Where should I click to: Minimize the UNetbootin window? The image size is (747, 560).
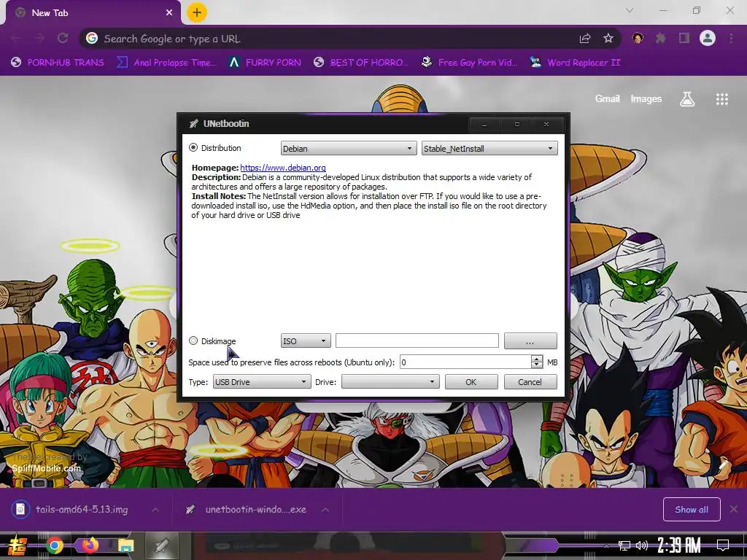484,124
